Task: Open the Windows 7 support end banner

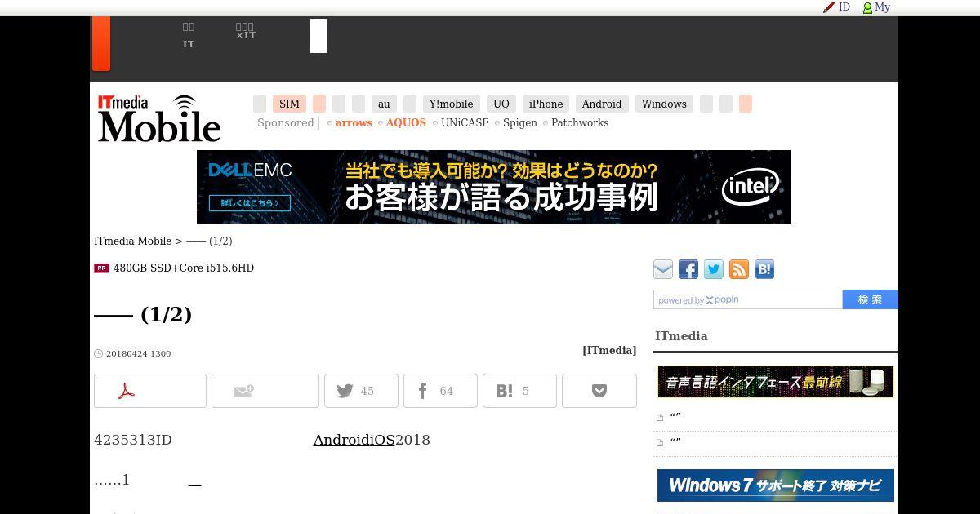Action: click(776, 485)
